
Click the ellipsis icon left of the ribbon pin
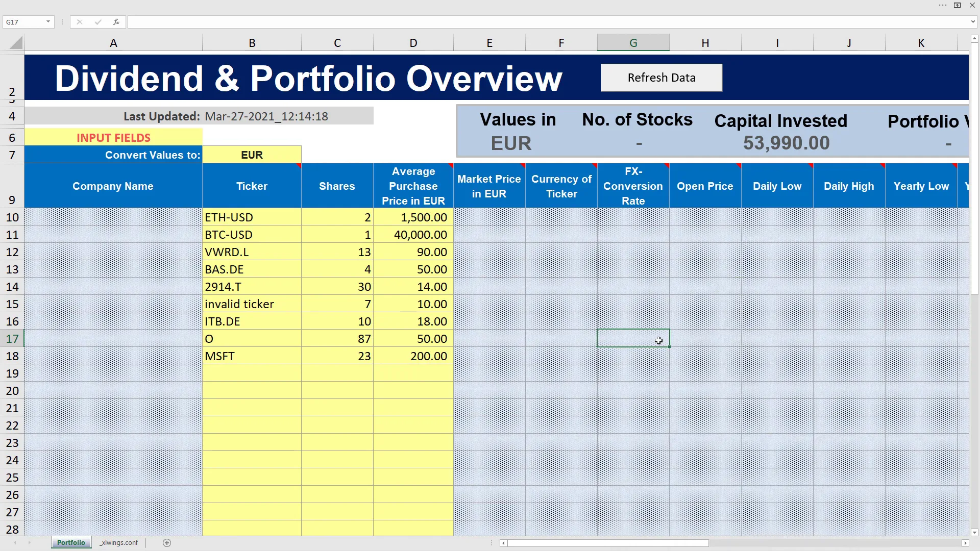[942, 5]
